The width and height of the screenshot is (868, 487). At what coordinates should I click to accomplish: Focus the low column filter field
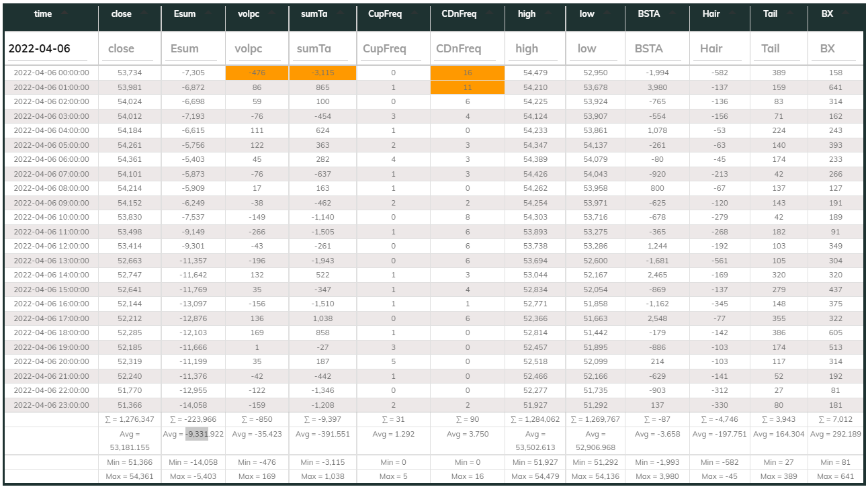595,48
